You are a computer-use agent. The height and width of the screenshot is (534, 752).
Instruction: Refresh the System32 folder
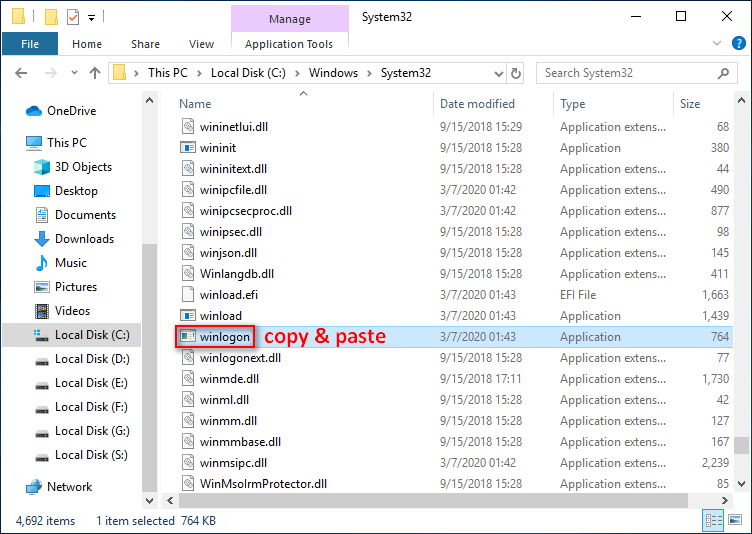tap(516, 73)
